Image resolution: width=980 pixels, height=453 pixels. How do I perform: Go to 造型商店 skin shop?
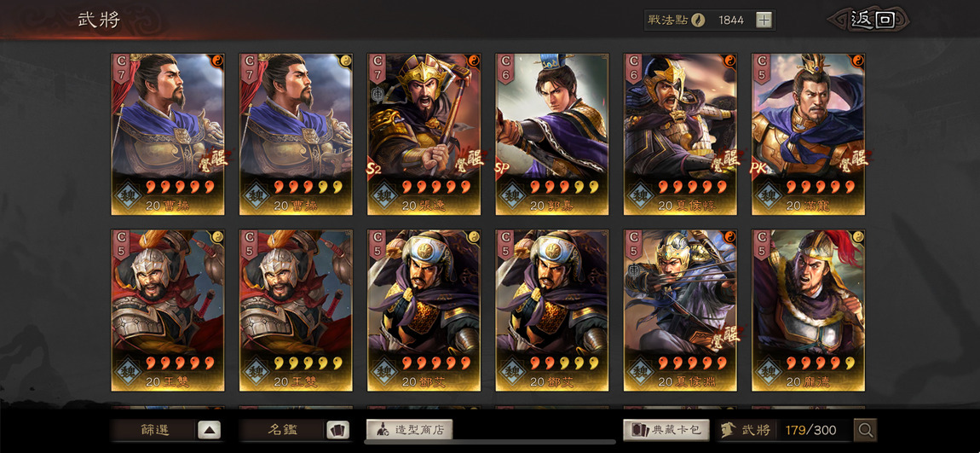click(x=409, y=430)
